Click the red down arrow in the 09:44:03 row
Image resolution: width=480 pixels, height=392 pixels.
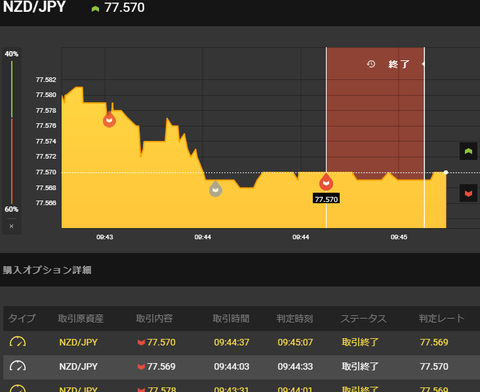point(141,367)
